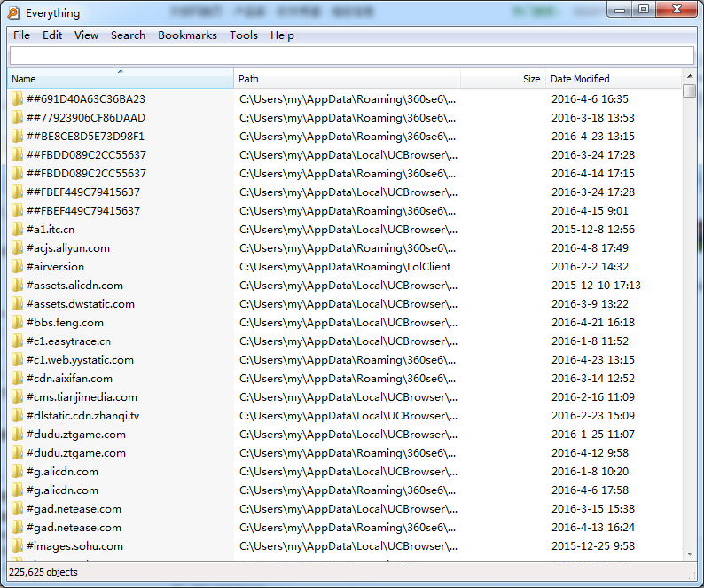Select folder icon of ##77923906CF86DAAD
Viewport: 704px width, 588px height.
click(x=17, y=118)
